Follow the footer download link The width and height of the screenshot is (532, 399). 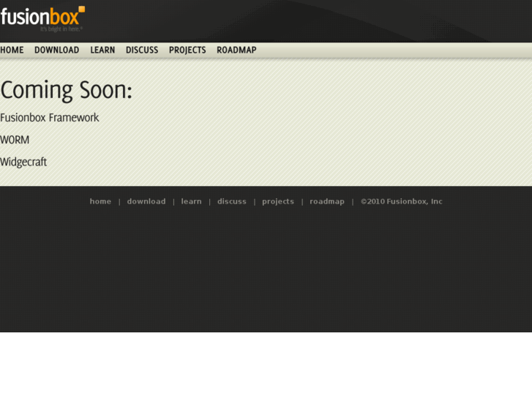[146, 201]
